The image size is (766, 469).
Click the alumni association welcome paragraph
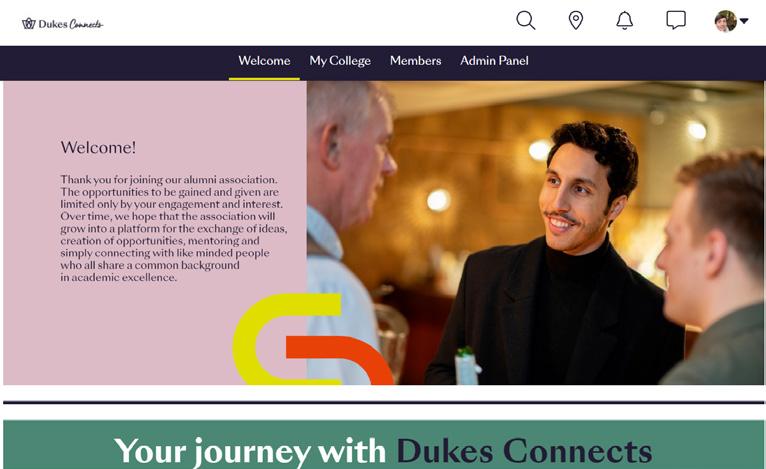(173, 228)
